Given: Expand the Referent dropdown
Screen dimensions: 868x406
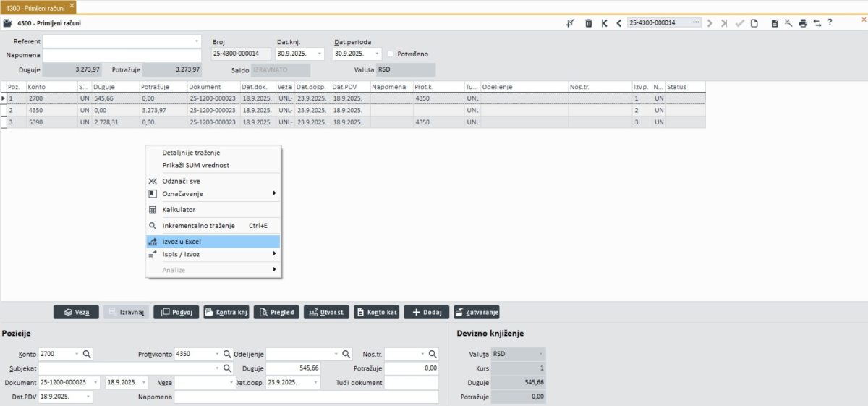Looking at the screenshot, I should 197,41.
